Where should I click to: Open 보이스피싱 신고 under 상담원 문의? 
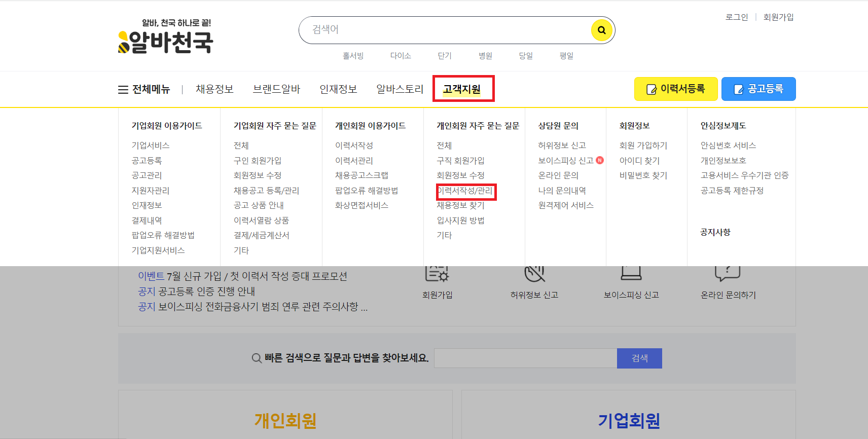(x=566, y=161)
